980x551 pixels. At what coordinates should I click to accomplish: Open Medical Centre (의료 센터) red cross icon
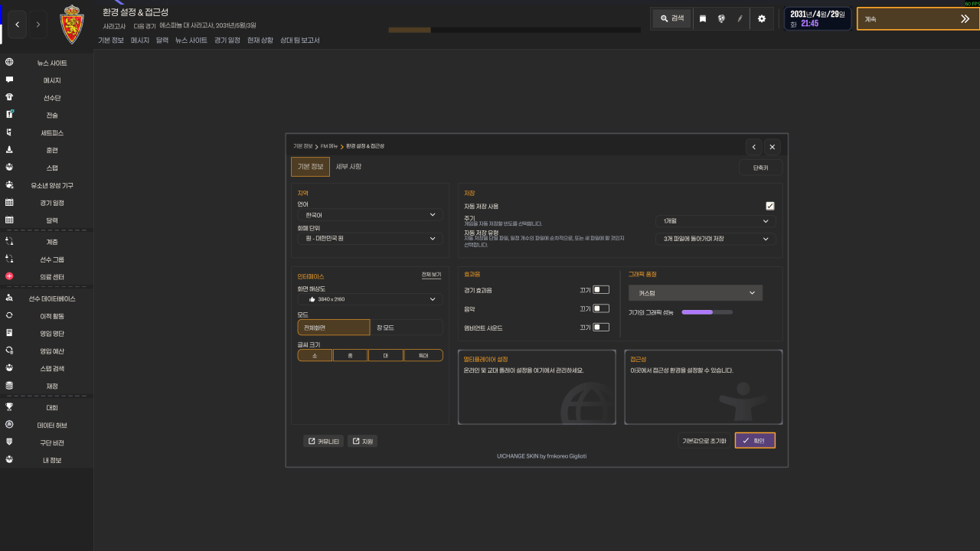coord(9,276)
